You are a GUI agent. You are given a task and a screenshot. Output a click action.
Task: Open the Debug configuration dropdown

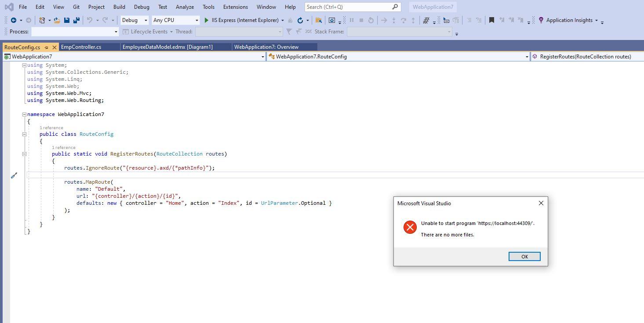[x=146, y=20]
